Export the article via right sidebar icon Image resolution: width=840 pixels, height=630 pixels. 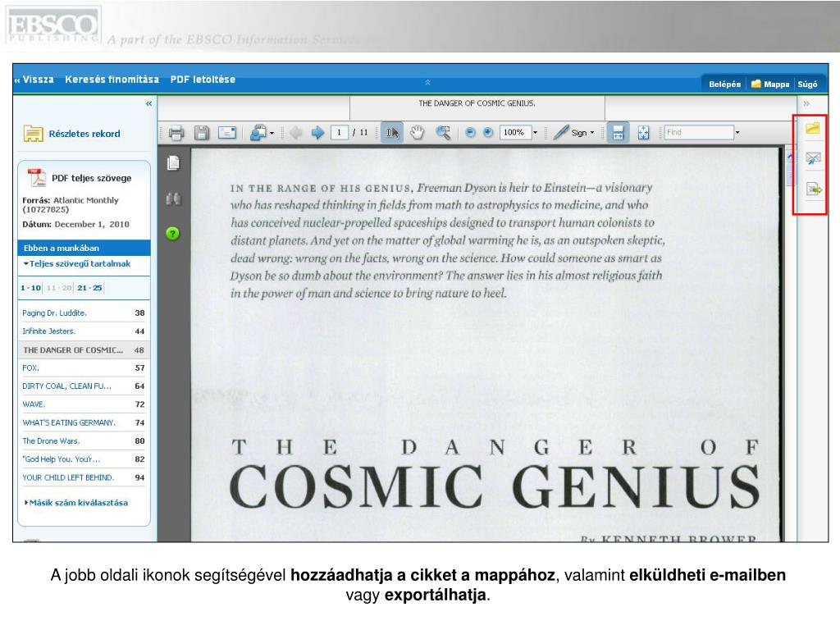coord(813,189)
